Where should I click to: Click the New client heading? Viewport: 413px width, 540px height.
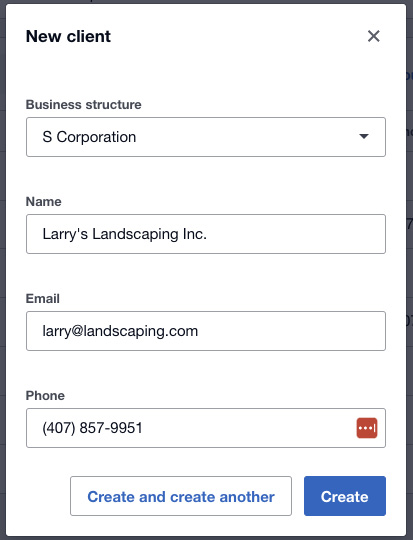pyautogui.click(x=68, y=36)
